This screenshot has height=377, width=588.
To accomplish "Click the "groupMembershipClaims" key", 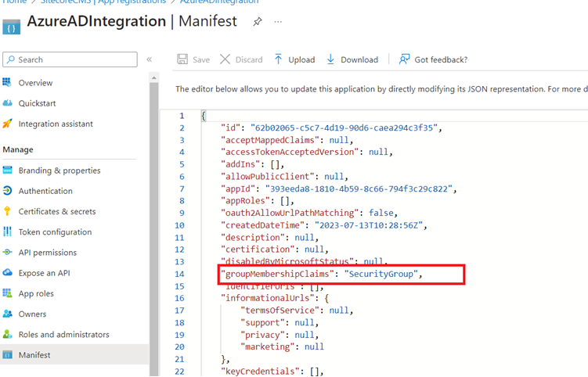I will pos(277,274).
